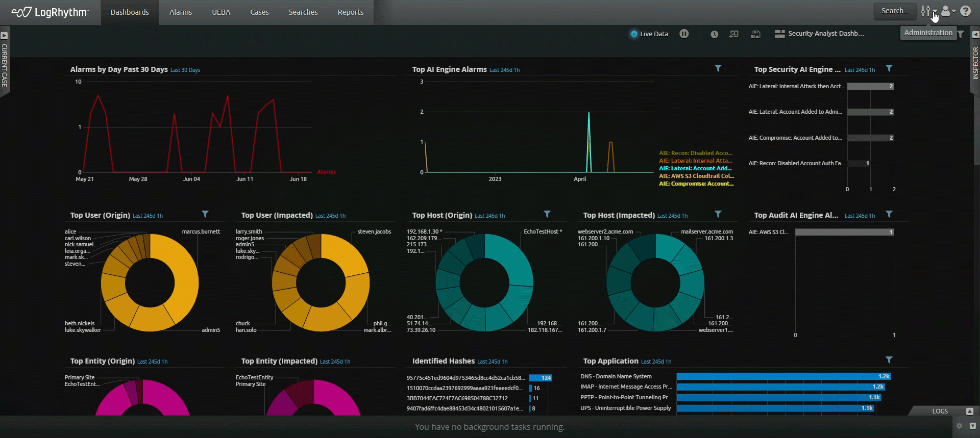Toggle the Live Data indicator
Viewport: 980px width, 438px height.
click(634, 34)
